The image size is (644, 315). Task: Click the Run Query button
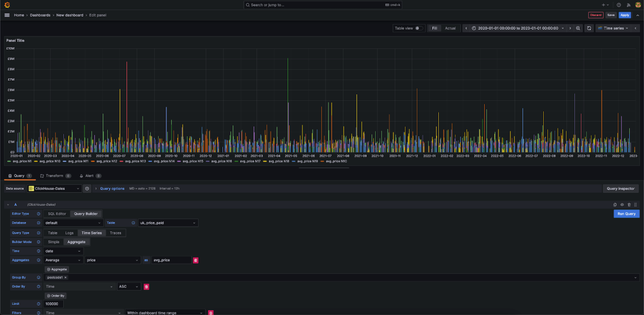point(626,214)
